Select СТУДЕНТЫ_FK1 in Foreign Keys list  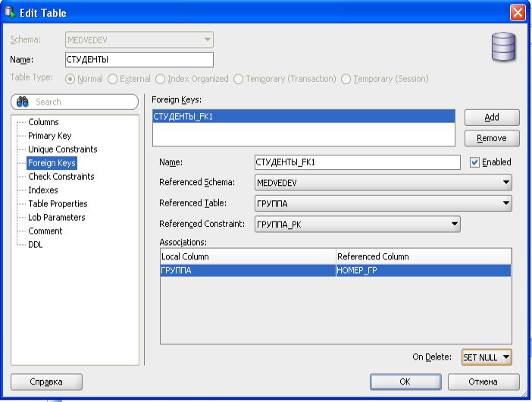304,117
